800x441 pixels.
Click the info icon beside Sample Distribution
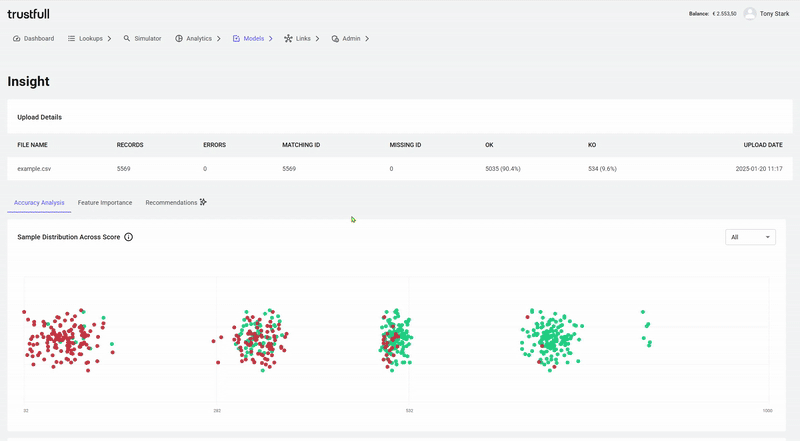(129, 237)
